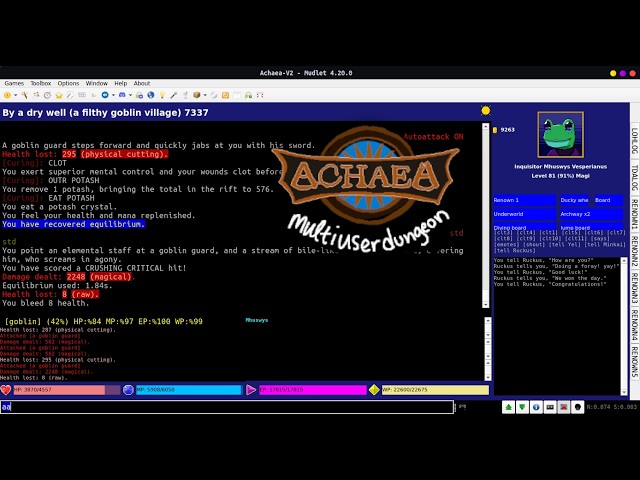Open the Help menu
Screen dimensions: 640x480
click(x=120, y=83)
